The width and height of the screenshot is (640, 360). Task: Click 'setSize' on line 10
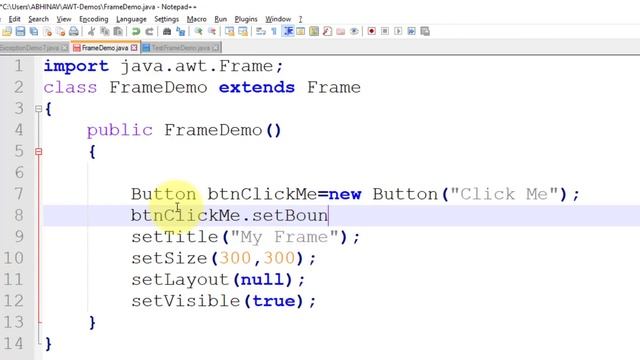[x=169, y=258]
